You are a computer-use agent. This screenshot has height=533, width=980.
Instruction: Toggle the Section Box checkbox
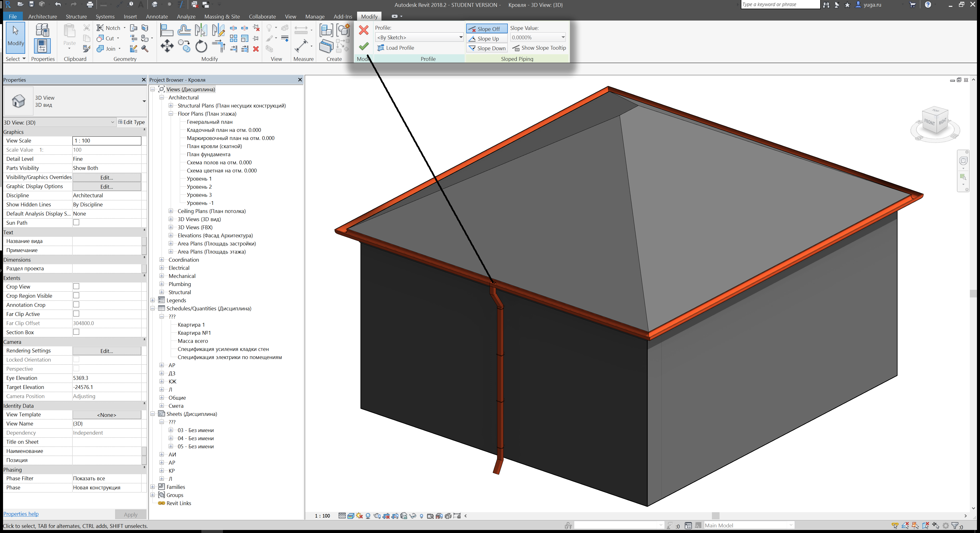[x=76, y=332]
